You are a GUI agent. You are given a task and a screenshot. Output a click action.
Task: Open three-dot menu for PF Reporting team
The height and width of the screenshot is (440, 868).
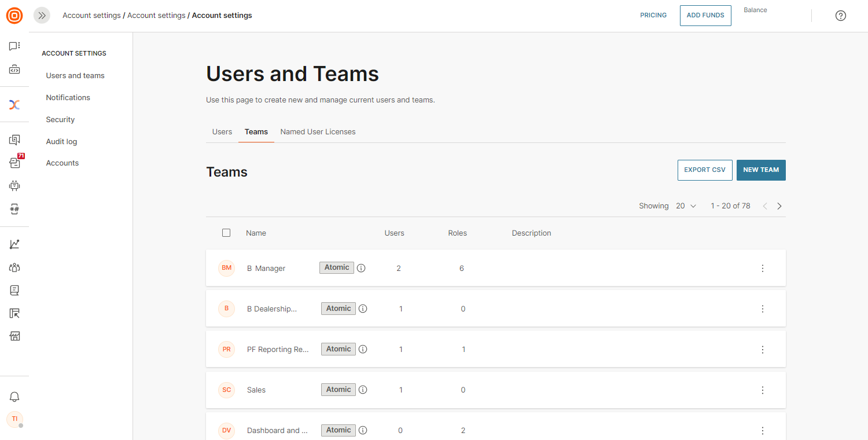(x=763, y=349)
